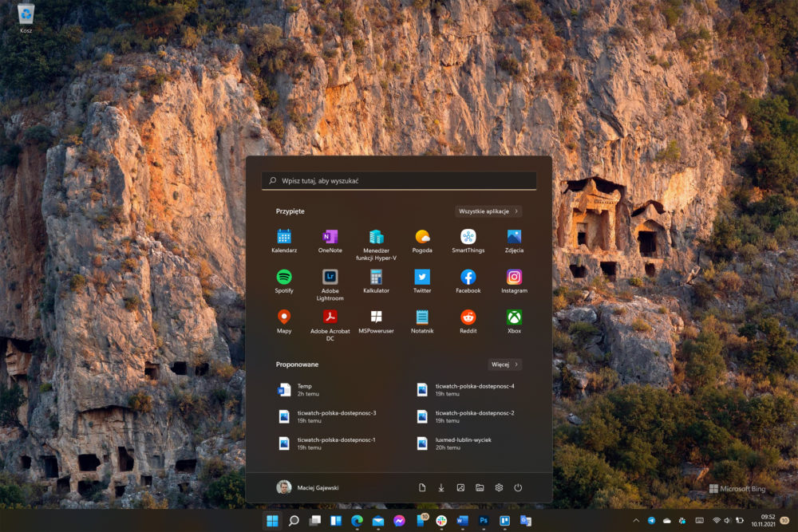Open the Pictures folder icon in Start footer

[x=460, y=488]
